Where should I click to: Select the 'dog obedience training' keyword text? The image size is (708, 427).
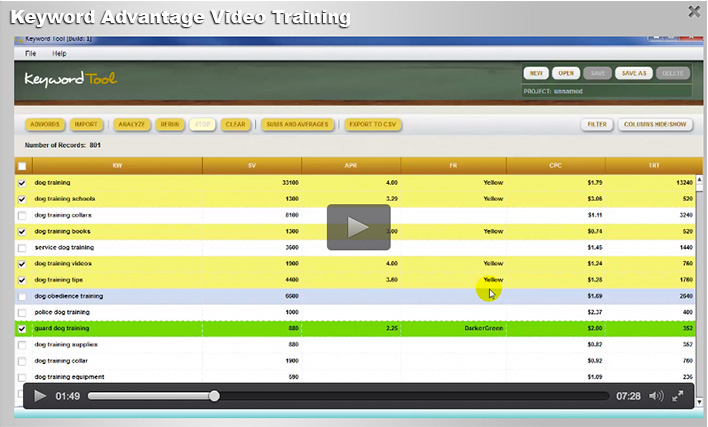pyautogui.click(x=69, y=296)
